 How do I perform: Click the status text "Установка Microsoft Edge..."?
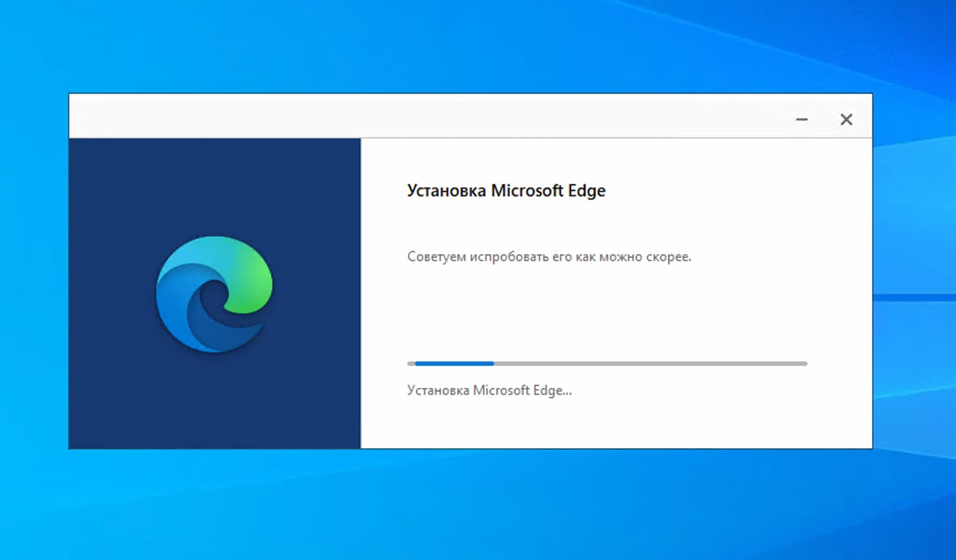click(489, 391)
